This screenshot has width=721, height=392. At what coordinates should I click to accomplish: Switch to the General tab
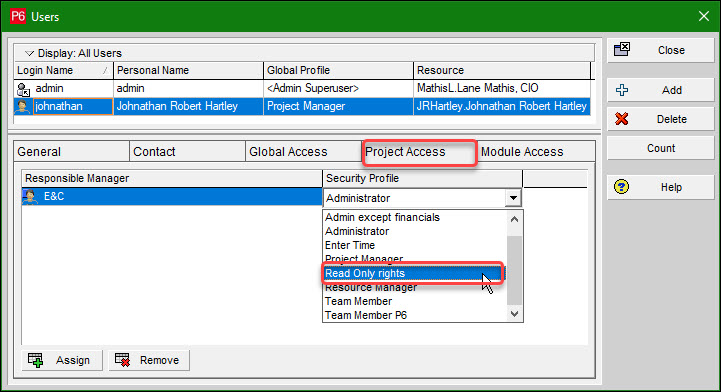pyautogui.click(x=71, y=152)
